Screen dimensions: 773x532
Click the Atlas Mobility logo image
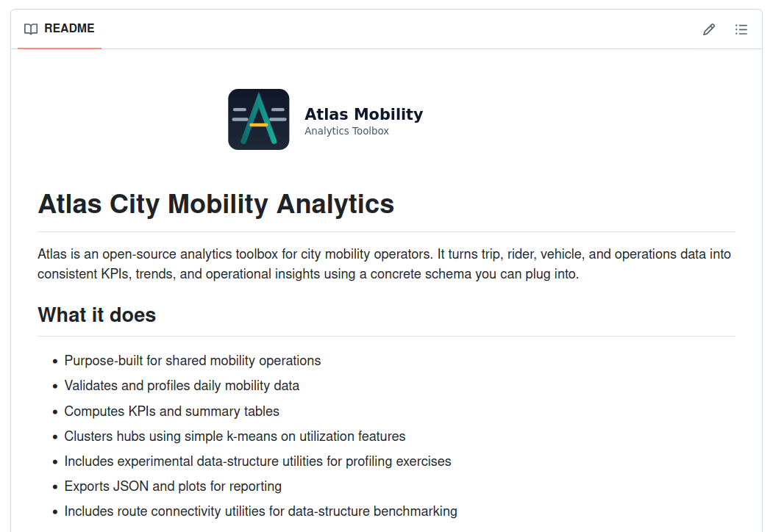(x=258, y=119)
